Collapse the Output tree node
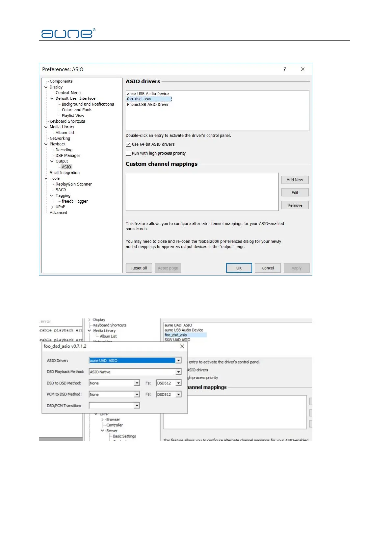The height and width of the screenshot is (554, 392). click(52, 161)
